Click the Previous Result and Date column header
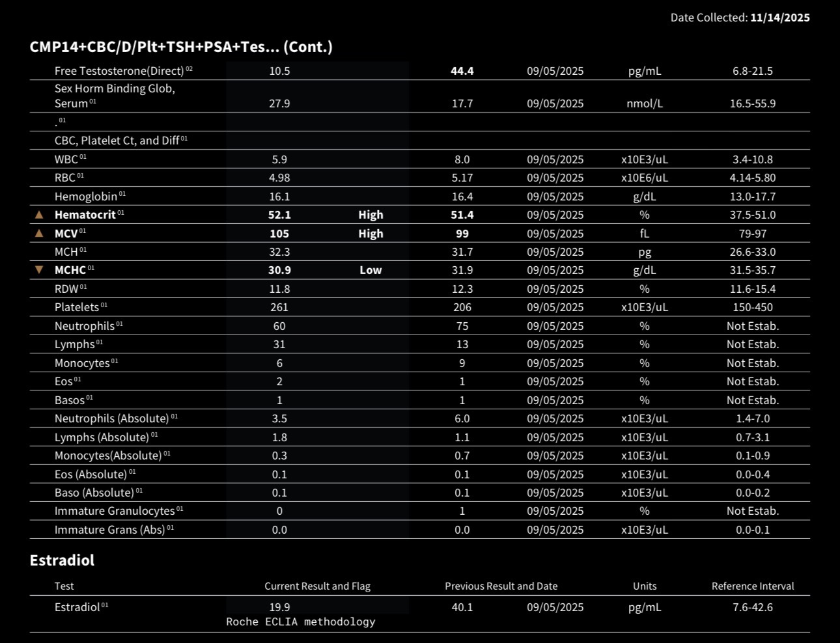 [x=501, y=586]
